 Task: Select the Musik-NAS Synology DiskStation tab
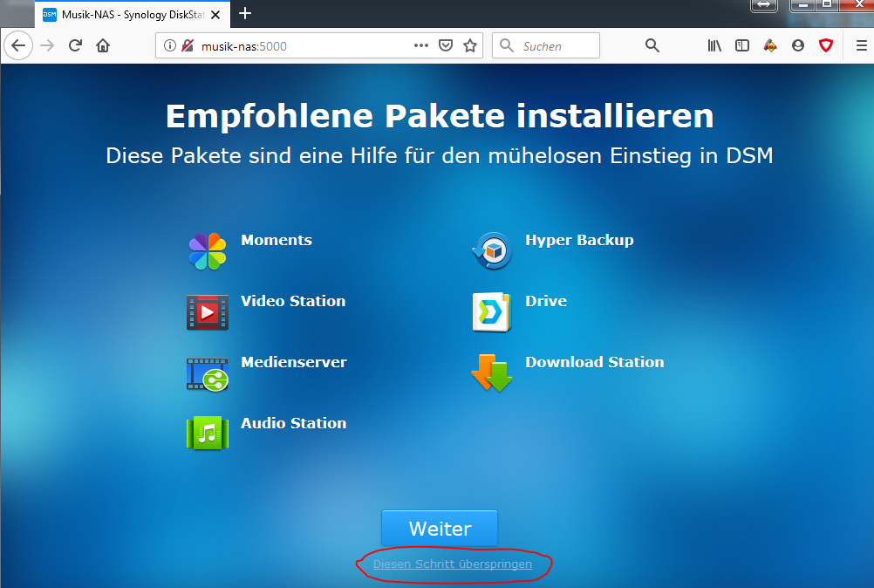(132, 15)
